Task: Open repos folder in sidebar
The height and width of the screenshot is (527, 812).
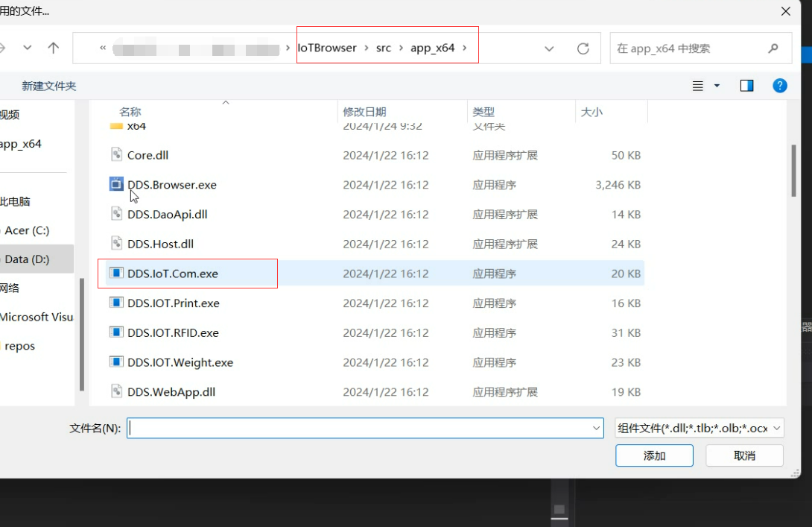Action: coord(19,346)
